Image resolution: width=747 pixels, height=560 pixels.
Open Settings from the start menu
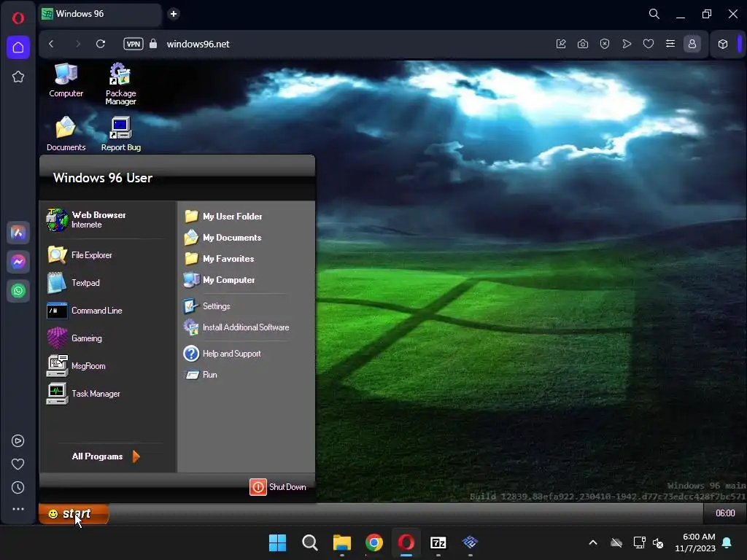click(x=206, y=306)
